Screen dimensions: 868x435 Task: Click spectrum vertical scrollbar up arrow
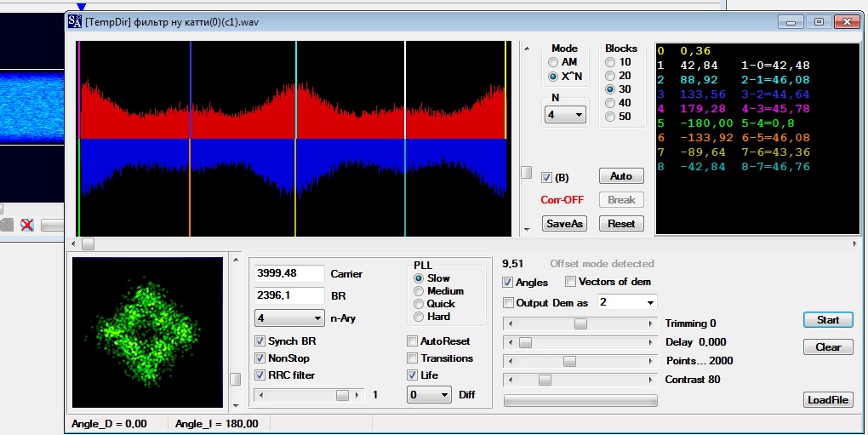pyautogui.click(x=527, y=49)
